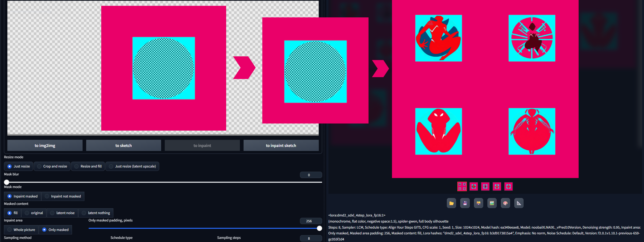644x242 pixels.
Task: Pick 'Just resize (latent upscale)' option
Action: tap(132, 166)
